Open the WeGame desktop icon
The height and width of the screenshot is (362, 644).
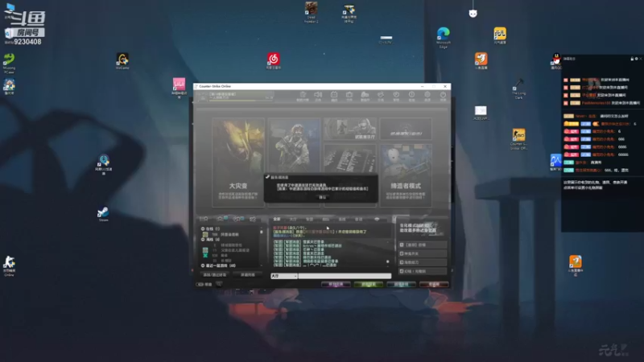coord(122,60)
